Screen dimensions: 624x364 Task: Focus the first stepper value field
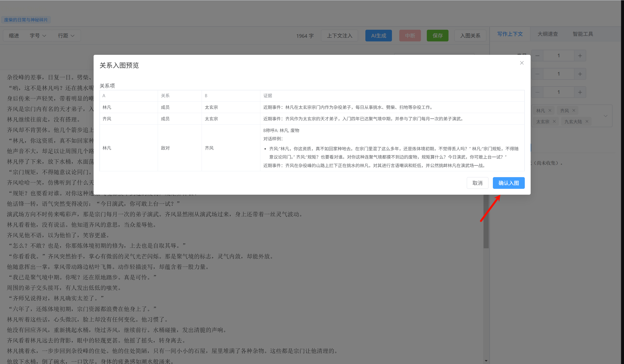559,56
